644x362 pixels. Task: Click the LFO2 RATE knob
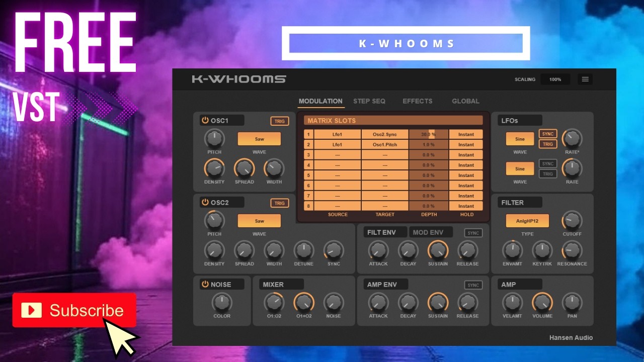pos(572,168)
